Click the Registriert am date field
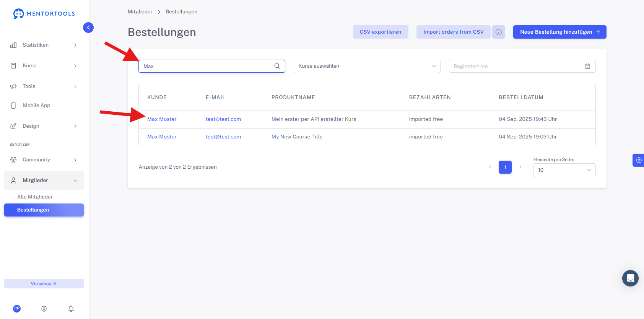Viewport: 644px width, 319px height. (x=522, y=66)
